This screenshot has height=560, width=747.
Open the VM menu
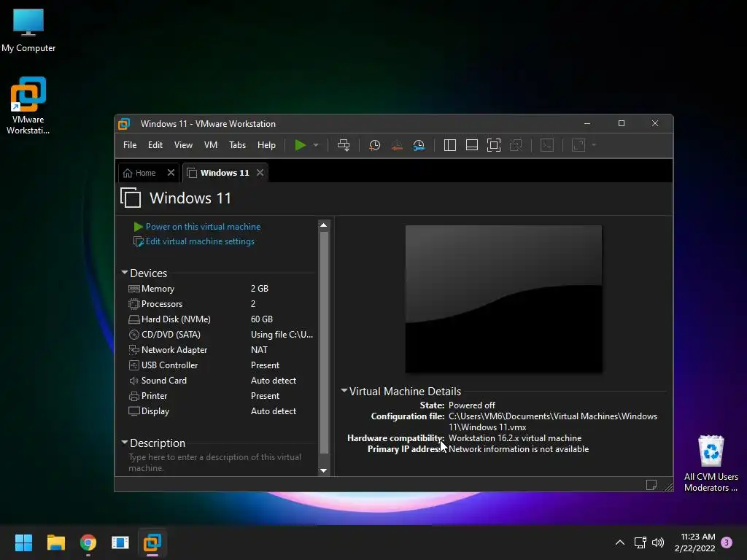pyautogui.click(x=211, y=145)
